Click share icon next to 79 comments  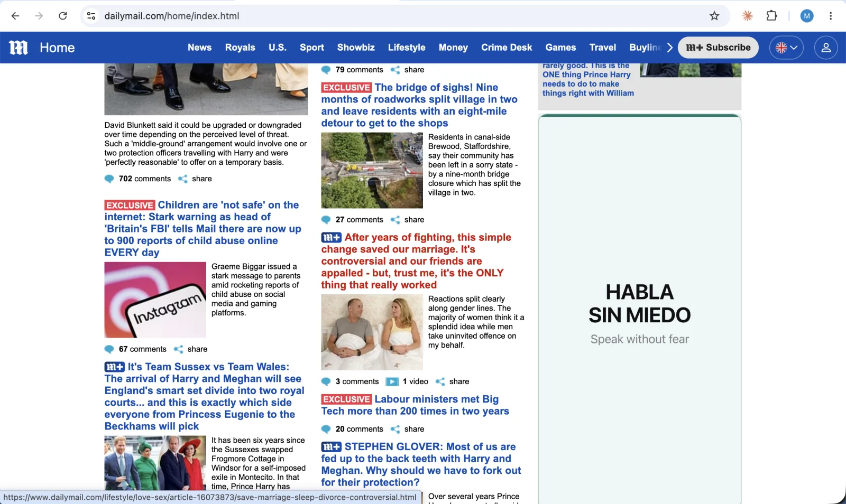click(395, 70)
